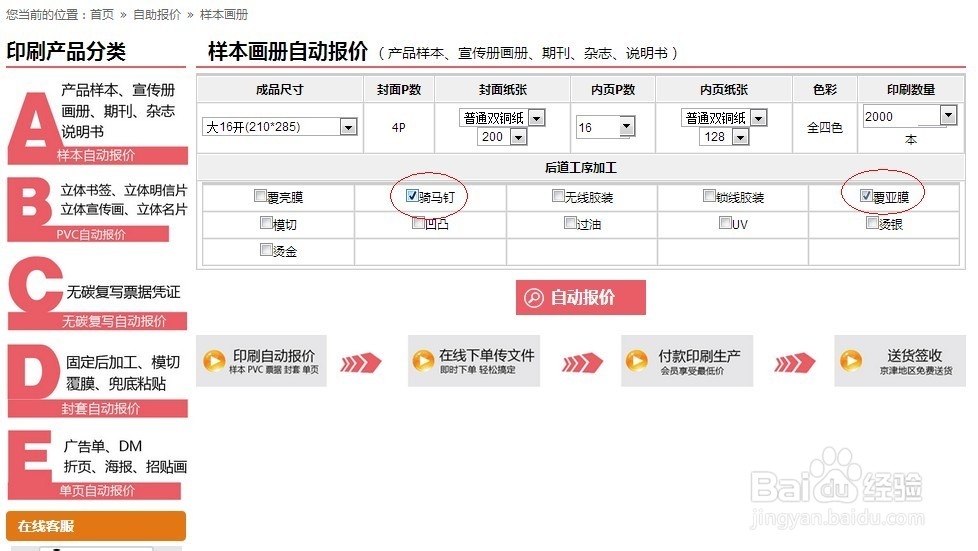Enable the 模切 checkbox
Viewport: 978px width, 551px height.
tap(266, 223)
